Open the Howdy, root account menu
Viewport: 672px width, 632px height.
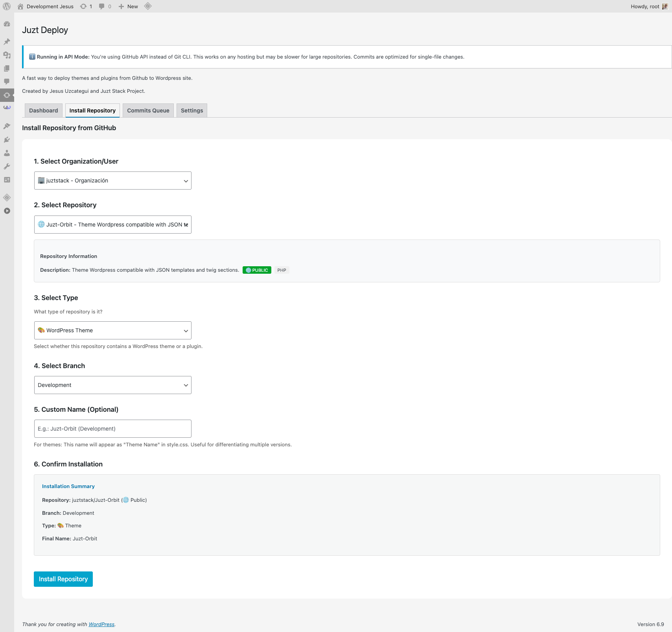click(x=649, y=6)
